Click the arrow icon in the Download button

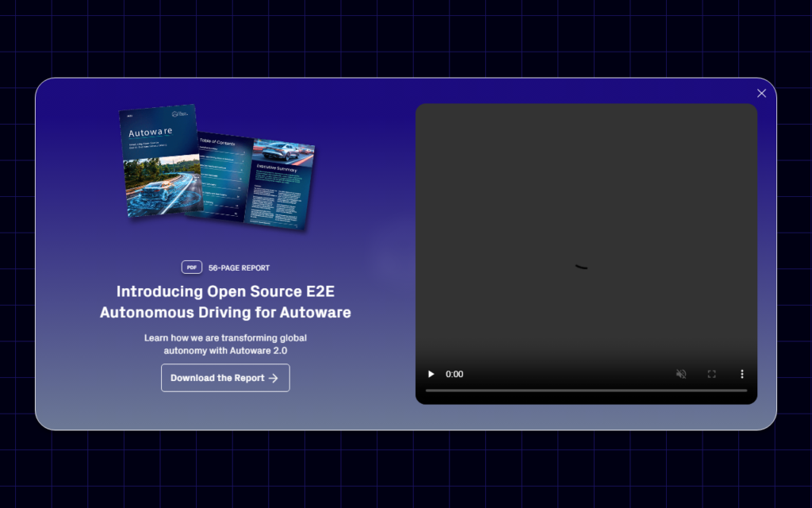click(274, 378)
